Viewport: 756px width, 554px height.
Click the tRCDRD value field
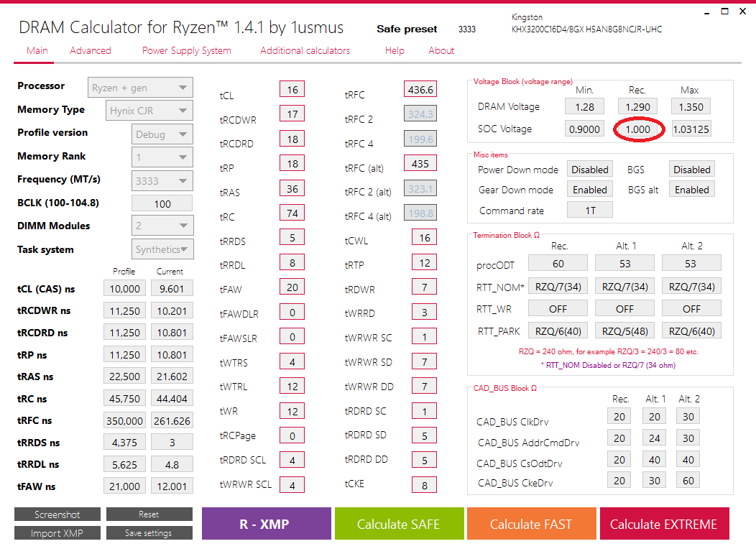pos(292,139)
